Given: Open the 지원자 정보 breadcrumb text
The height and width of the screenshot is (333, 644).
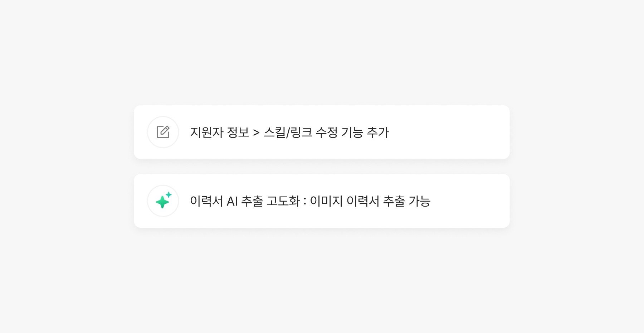Looking at the screenshot, I should 219,132.
